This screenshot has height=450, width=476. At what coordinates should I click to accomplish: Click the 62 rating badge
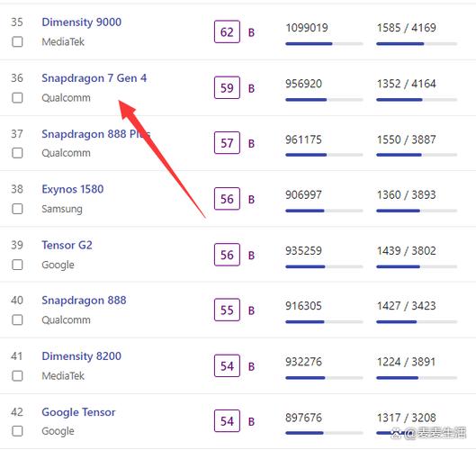pyautogui.click(x=227, y=31)
